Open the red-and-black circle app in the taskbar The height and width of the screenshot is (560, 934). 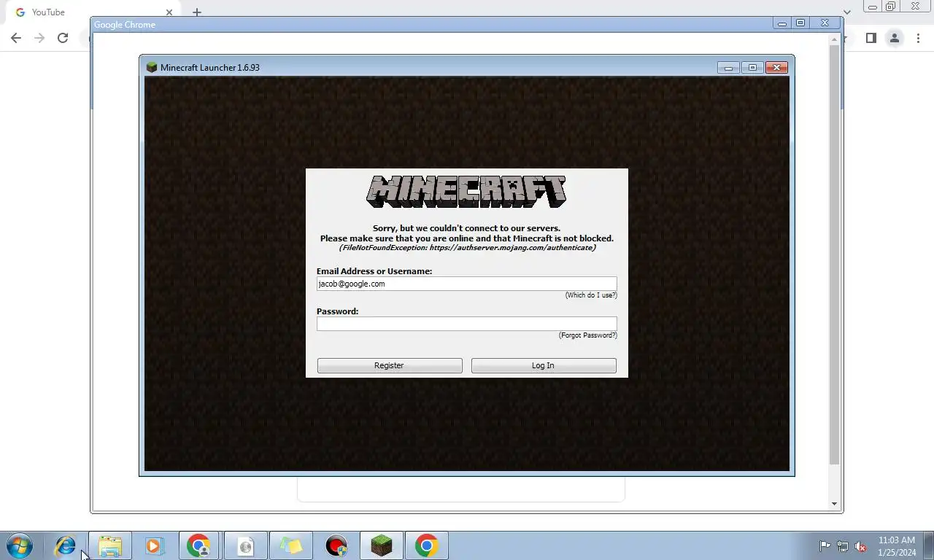pyautogui.click(x=336, y=545)
